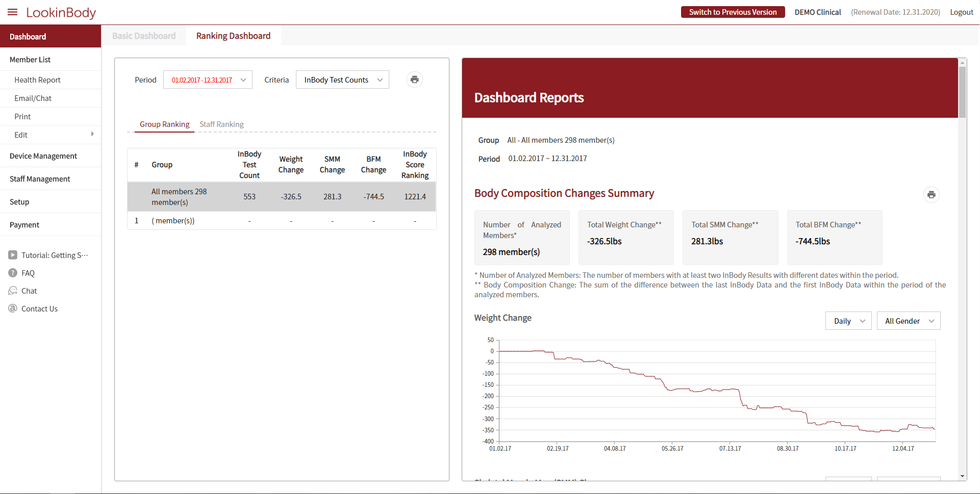Image resolution: width=980 pixels, height=494 pixels.
Task: Open the All Gender filter dropdown
Action: tap(908, 321)
